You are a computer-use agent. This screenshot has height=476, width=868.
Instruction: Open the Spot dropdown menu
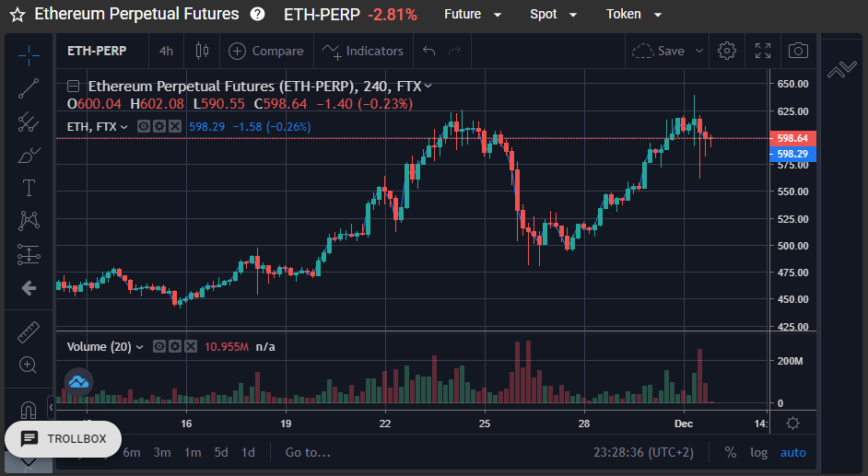553,15
